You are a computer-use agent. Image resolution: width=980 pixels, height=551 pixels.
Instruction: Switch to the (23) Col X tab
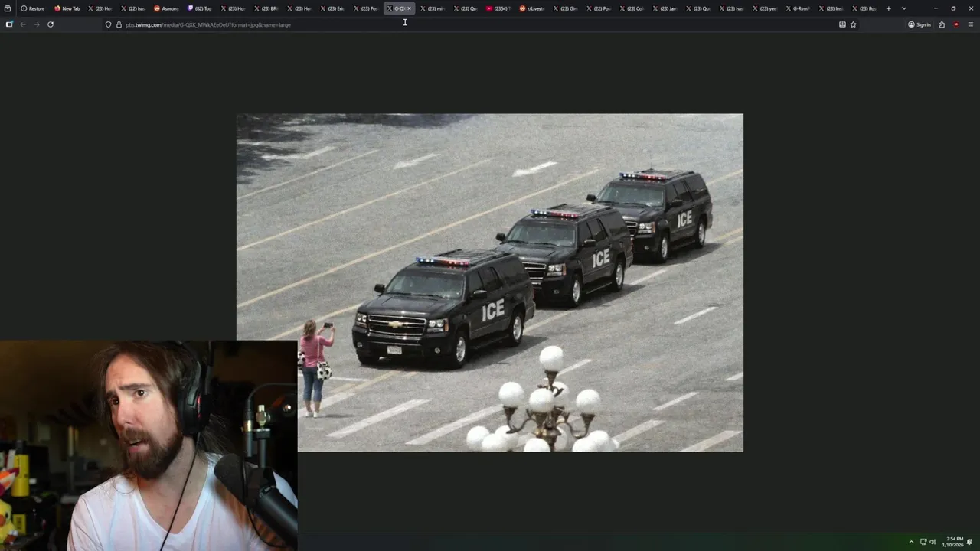632,8
